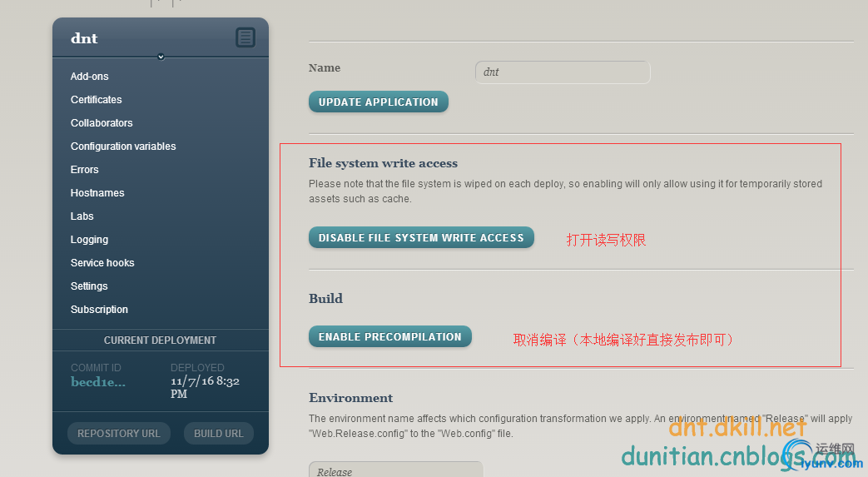Click the Build URL button

(219, 433)
